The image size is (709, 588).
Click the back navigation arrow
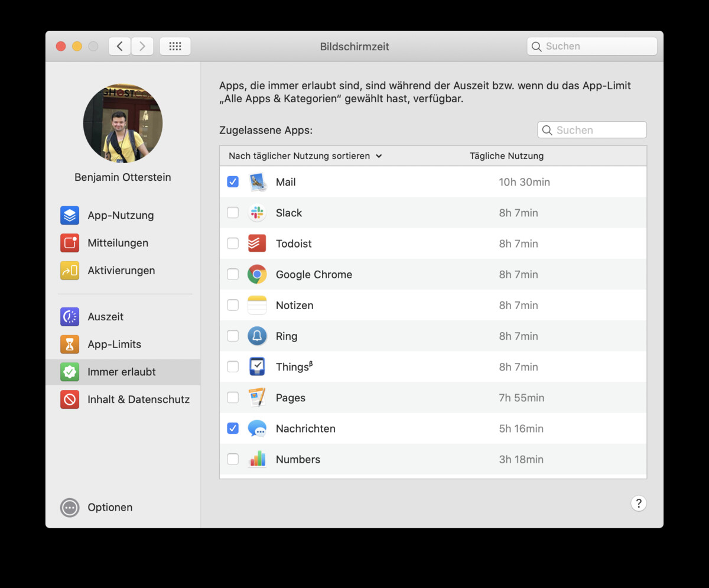[119, 46]
